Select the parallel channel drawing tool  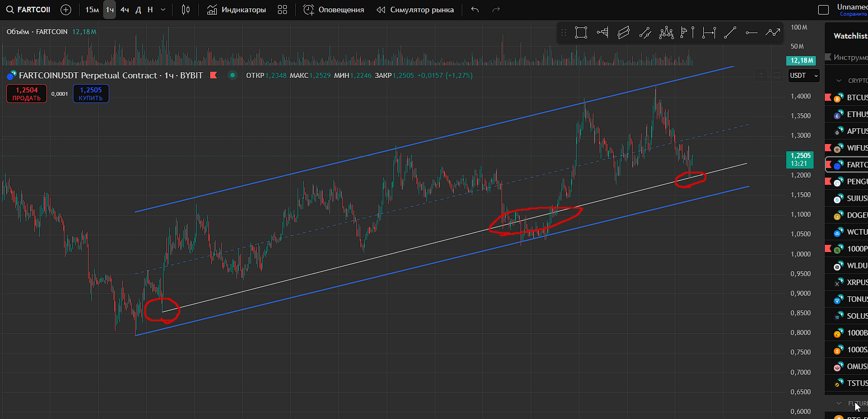click(624, 33)
